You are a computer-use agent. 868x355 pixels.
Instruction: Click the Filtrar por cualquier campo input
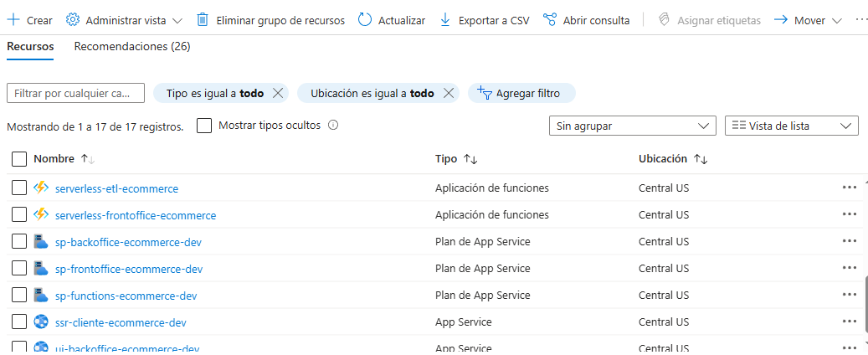tap(75, 93)
